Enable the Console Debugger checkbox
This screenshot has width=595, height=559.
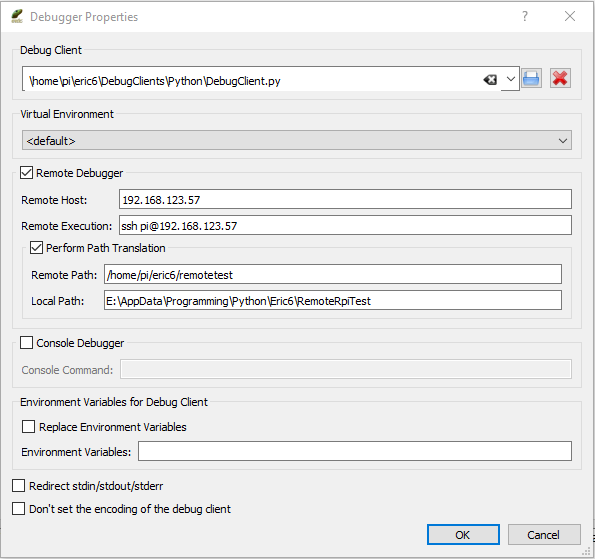point(26,343)
